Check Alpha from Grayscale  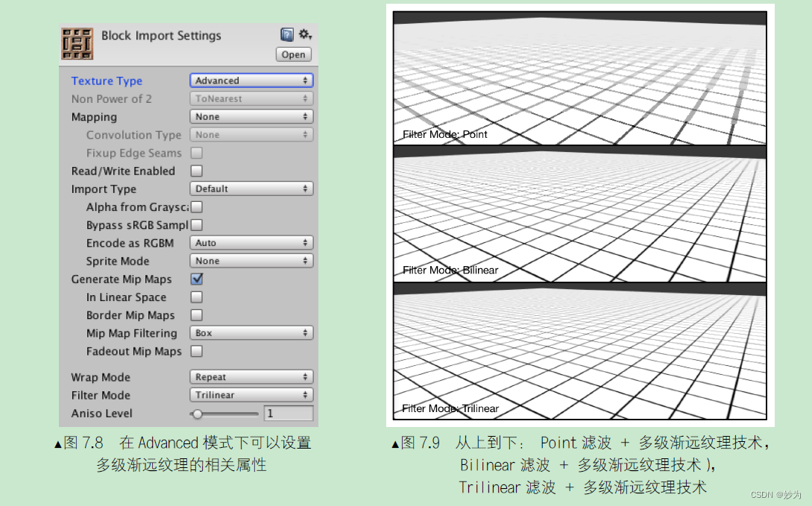coord(195,206)
